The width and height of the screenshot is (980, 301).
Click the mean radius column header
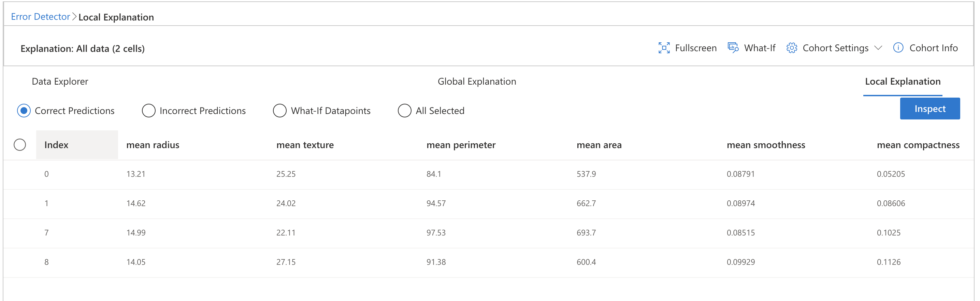coord(153,145)
